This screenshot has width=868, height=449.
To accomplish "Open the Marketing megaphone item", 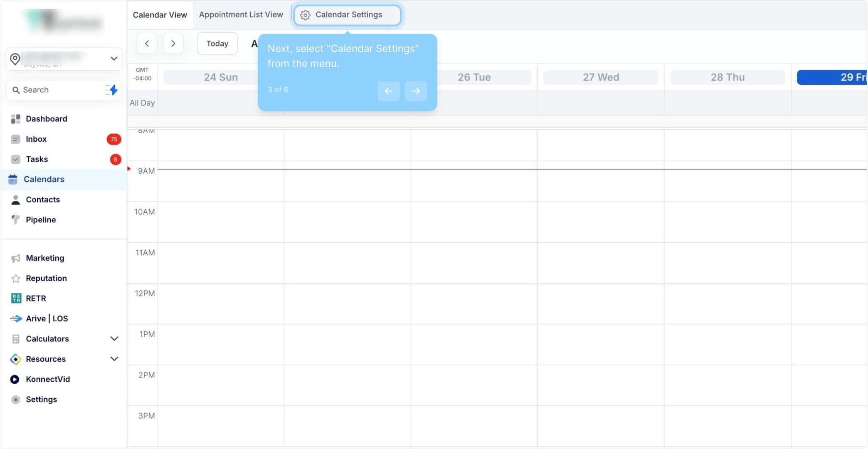I will (x=44, y=258).
